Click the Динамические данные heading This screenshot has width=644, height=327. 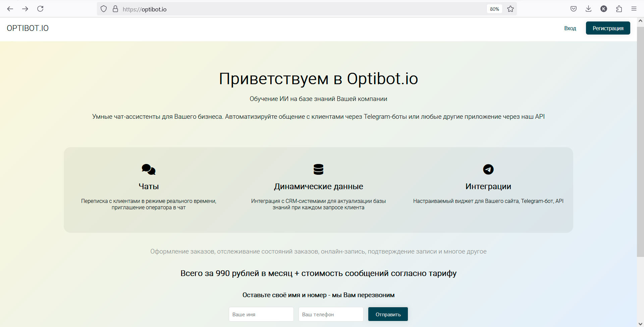tap(318, 186)
